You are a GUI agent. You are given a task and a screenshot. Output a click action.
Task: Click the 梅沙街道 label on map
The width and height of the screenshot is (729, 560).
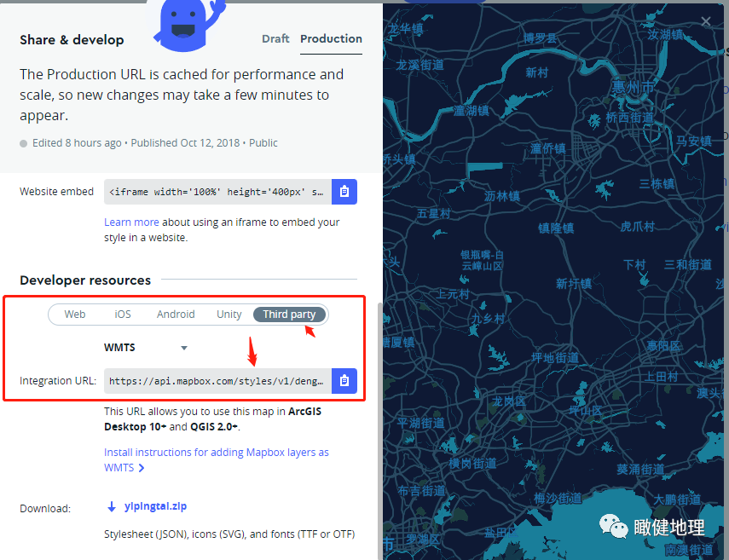[558, 499]
